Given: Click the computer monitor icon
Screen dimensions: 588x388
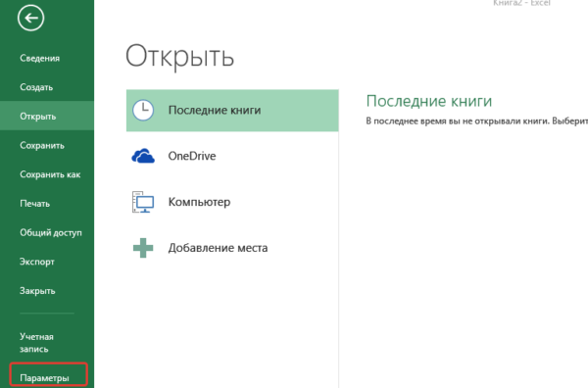Looking at the screenshot, I should [x=143, y=202].
